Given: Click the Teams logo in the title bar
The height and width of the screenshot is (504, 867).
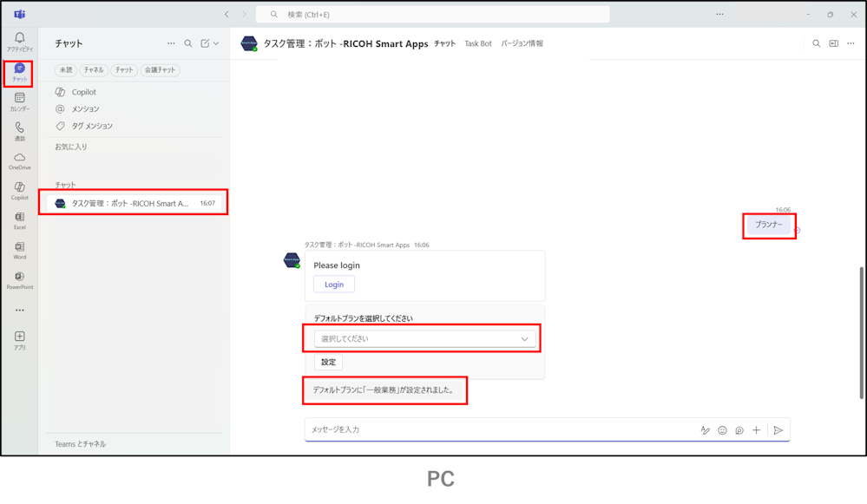Looking at the screenshot, I should [x=19, y=15].
